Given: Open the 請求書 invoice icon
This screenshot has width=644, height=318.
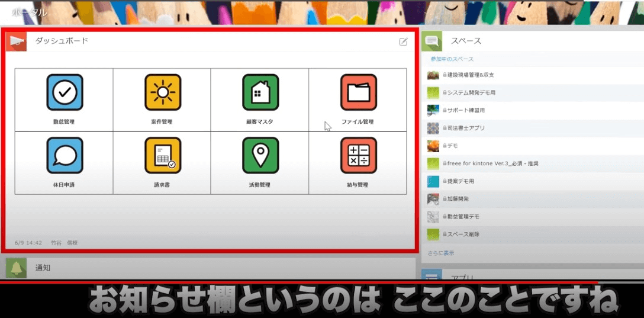Looking at the screenshot, I should click(163, 155).
